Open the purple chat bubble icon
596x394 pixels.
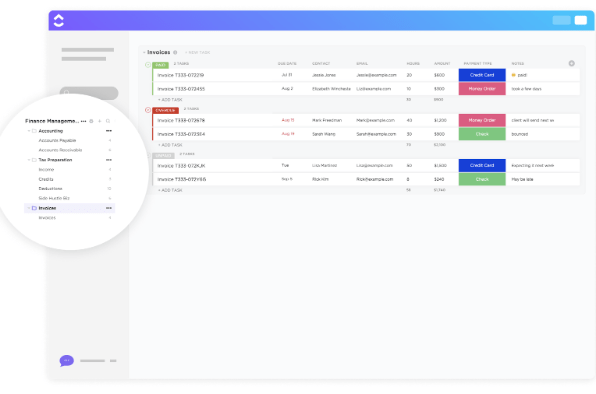(x=67, y=361)
